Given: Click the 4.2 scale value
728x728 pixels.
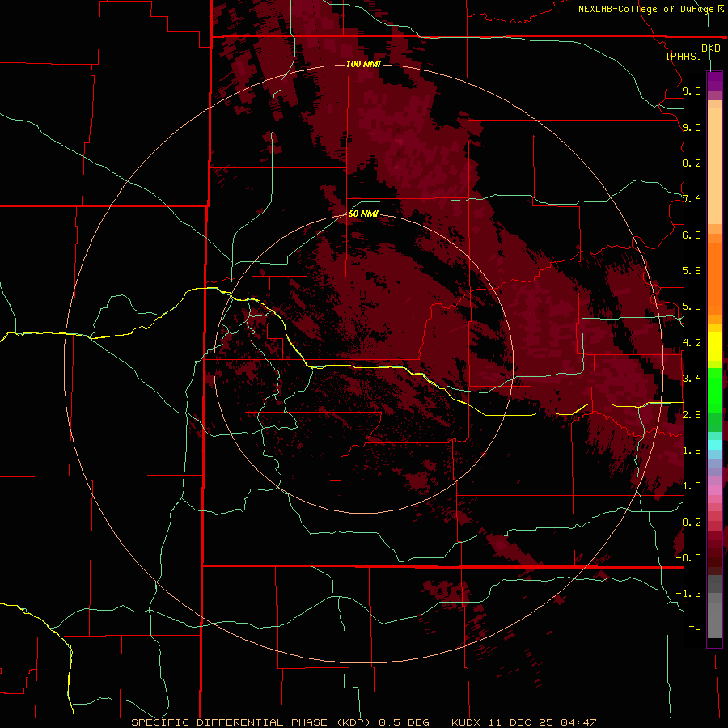Looking at the screenshot, I should click(x=692, y=343).
